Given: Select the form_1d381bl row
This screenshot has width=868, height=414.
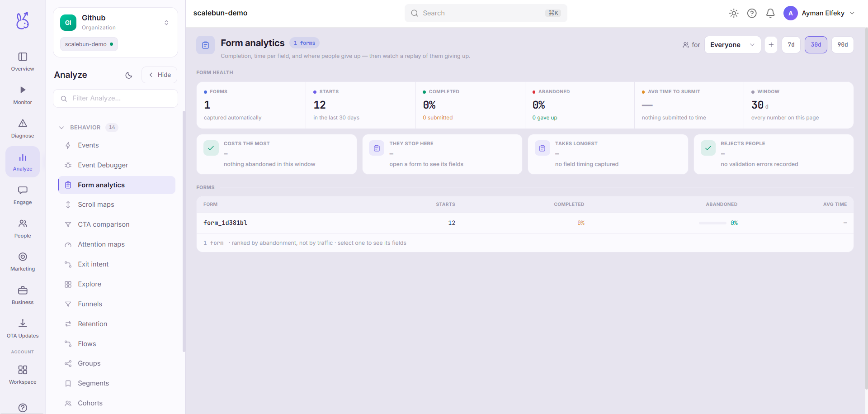Looking at the screenshot, I should (525, 223).
